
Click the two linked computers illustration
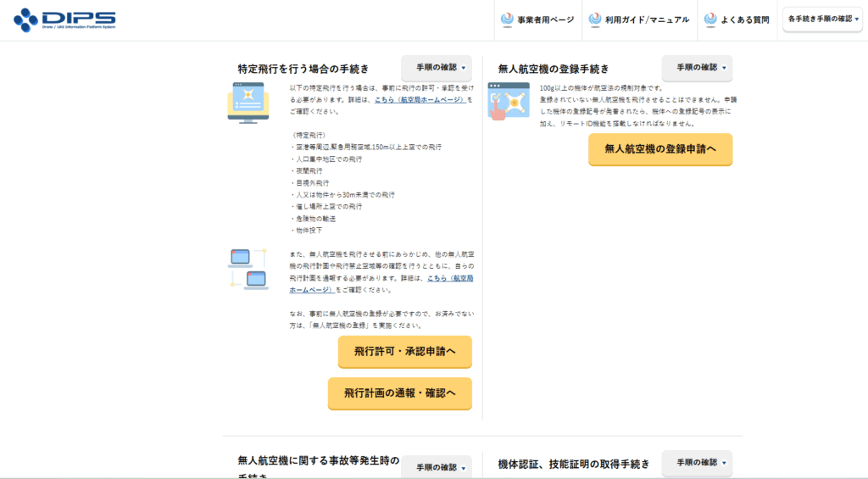(x=248, y=269)
